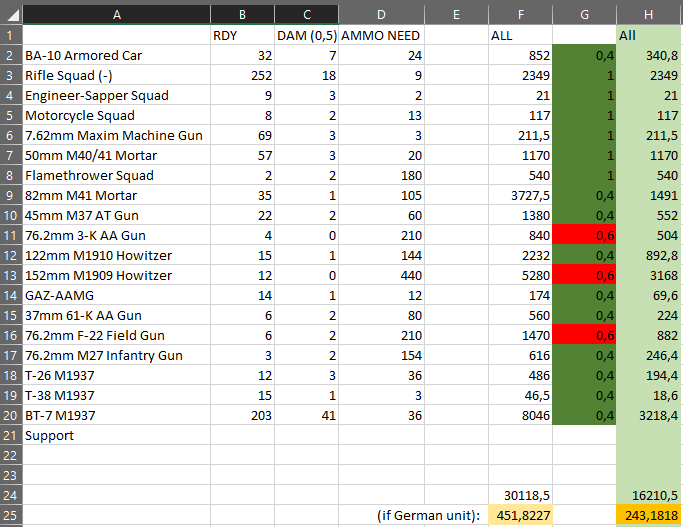
Task: Select the 'Motorcycle Squad' cell
Action: click(x=116, y=115)
